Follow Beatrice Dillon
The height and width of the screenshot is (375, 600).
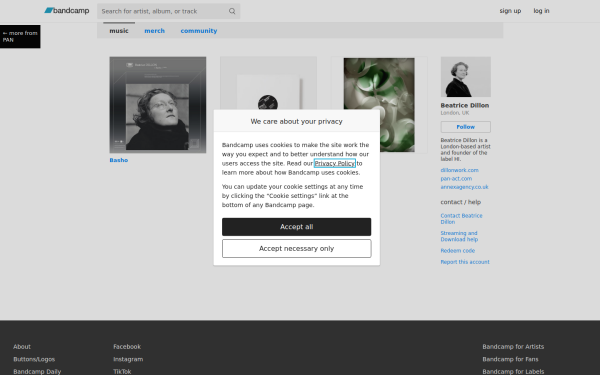click(x=465, y=127)
